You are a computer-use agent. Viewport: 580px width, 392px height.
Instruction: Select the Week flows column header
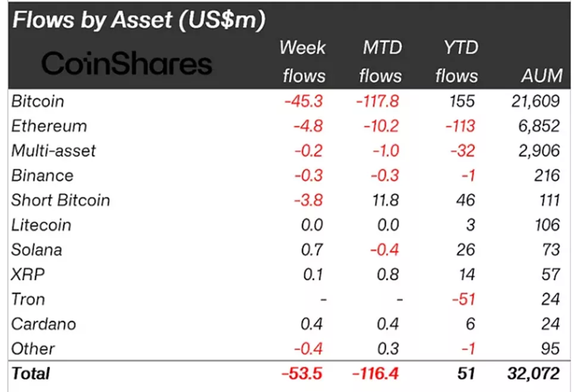tap(304, 61)
